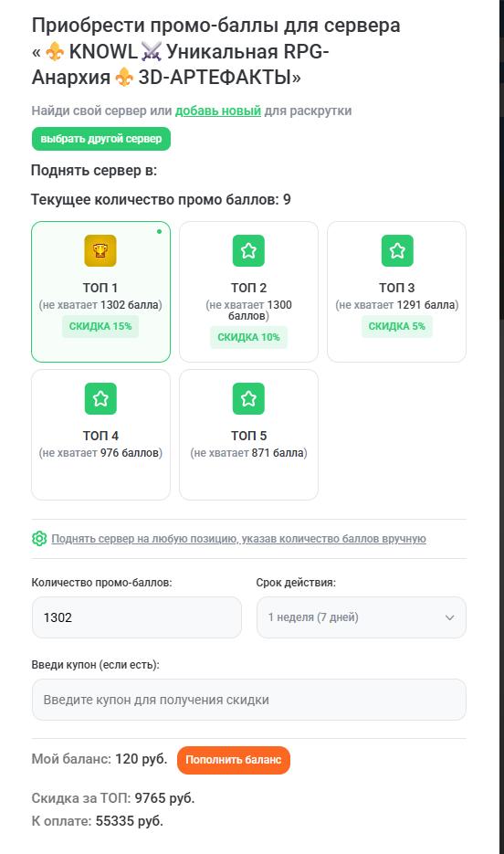Click the link to set points manually

coord(238,539)
